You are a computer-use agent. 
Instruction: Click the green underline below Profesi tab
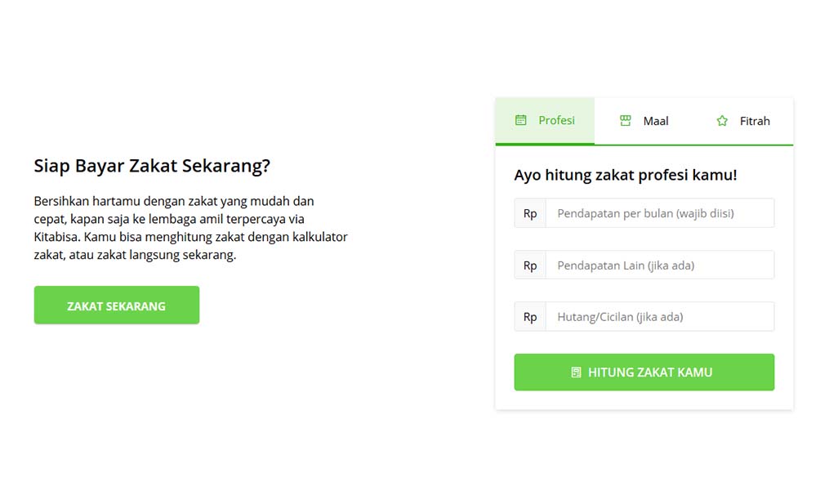[545, 143]
